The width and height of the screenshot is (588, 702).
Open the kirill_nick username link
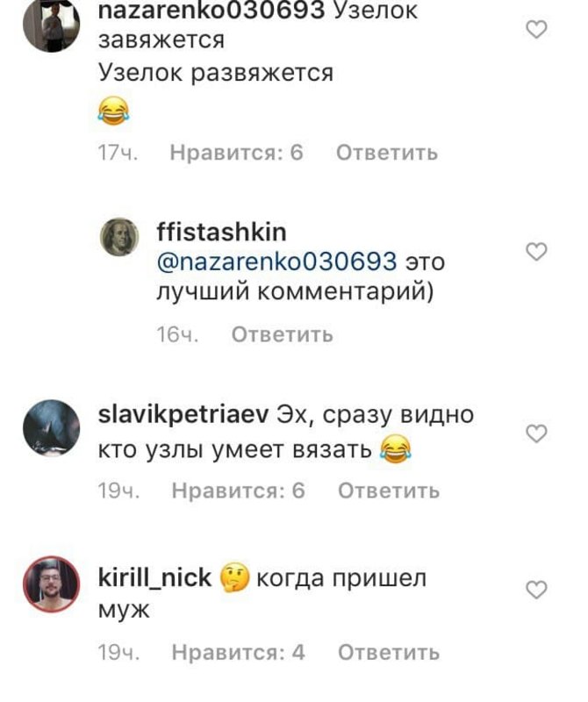point(154,577)
